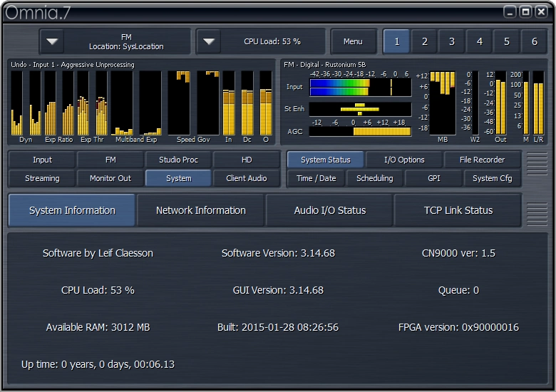Open the FM location dropdown arrow

coord(52,41)
